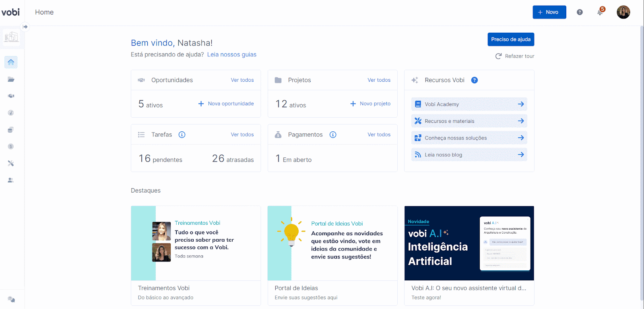Click the Do básico ao avançado caption
This screenshot has width=644, height=309.
[x=165, y=298]
